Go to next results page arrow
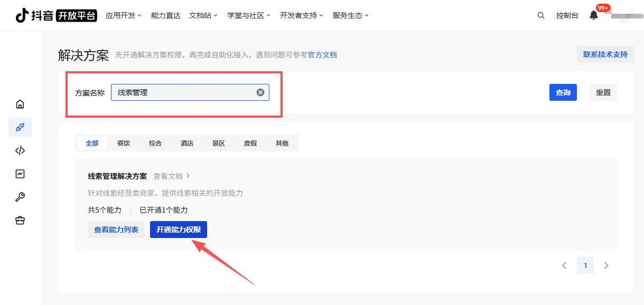The width and height of the screenshot is (644, 305). coord(606,265)
